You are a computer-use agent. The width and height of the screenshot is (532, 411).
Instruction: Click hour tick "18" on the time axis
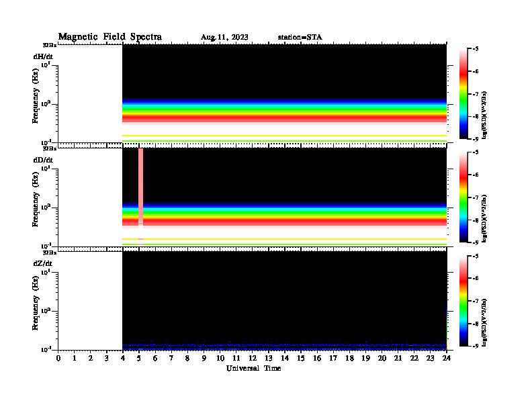(349, 358)
